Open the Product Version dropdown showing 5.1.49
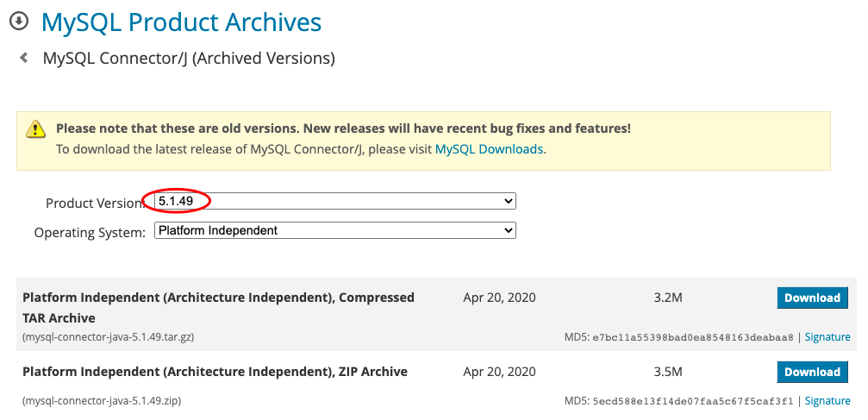The image size is (868, 420). [x=335, y=201]
